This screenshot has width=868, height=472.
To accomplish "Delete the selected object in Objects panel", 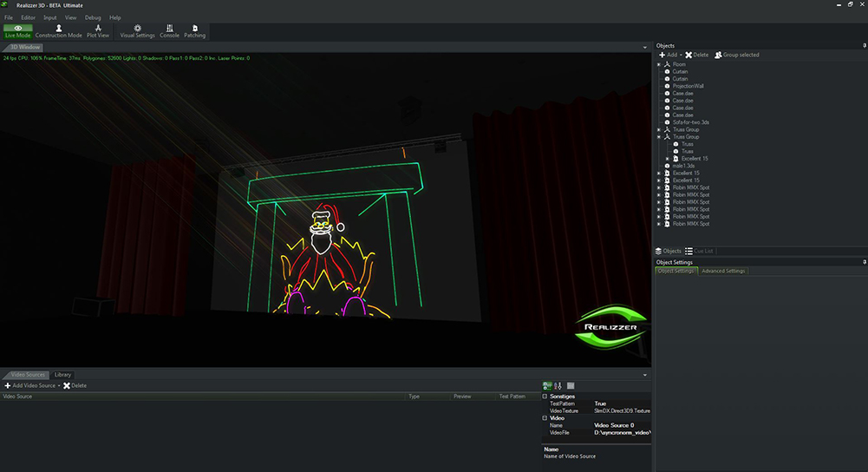I will (696, 55).
